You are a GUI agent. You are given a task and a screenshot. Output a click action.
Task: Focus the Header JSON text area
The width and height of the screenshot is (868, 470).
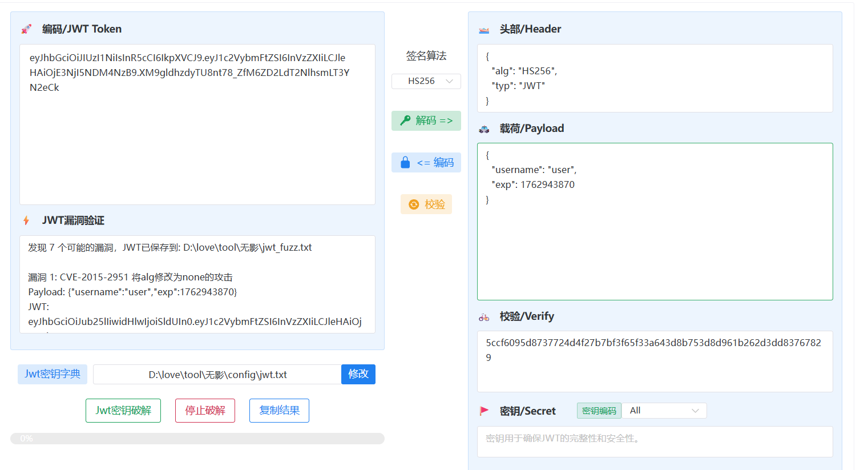click(655, 78)
